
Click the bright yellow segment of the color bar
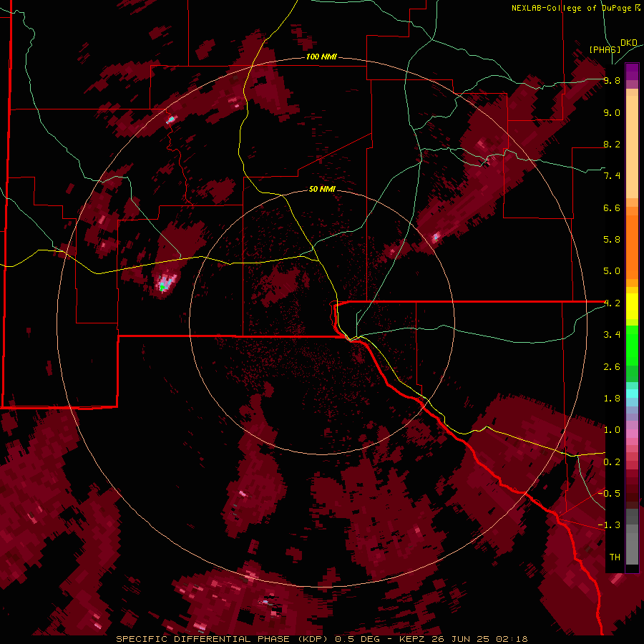[632, 306]
